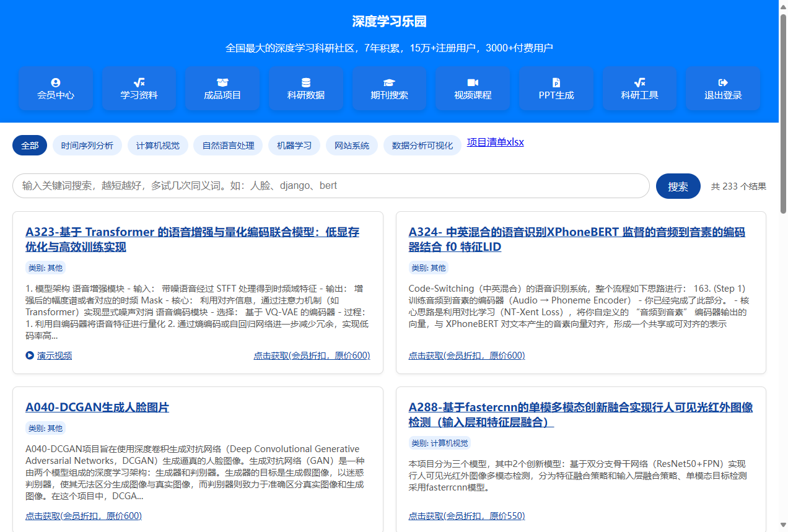Enable the 时间序列分析 filter

pos(87,145)
